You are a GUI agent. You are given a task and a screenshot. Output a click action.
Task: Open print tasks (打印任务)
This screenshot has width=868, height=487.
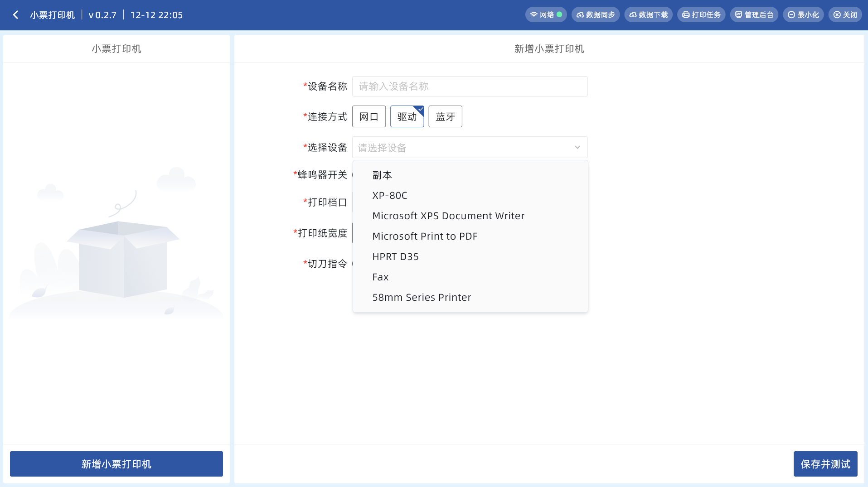[x=701, y=15]
